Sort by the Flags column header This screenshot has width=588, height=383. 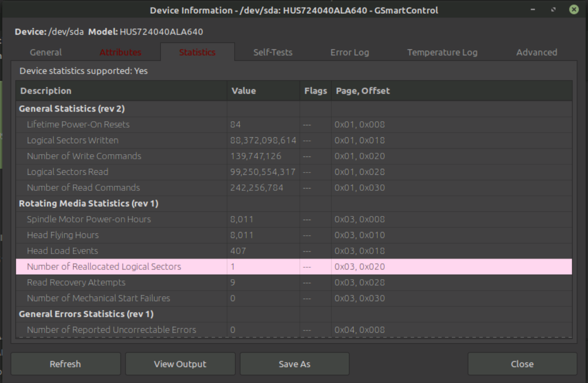[x=315, y=90]
